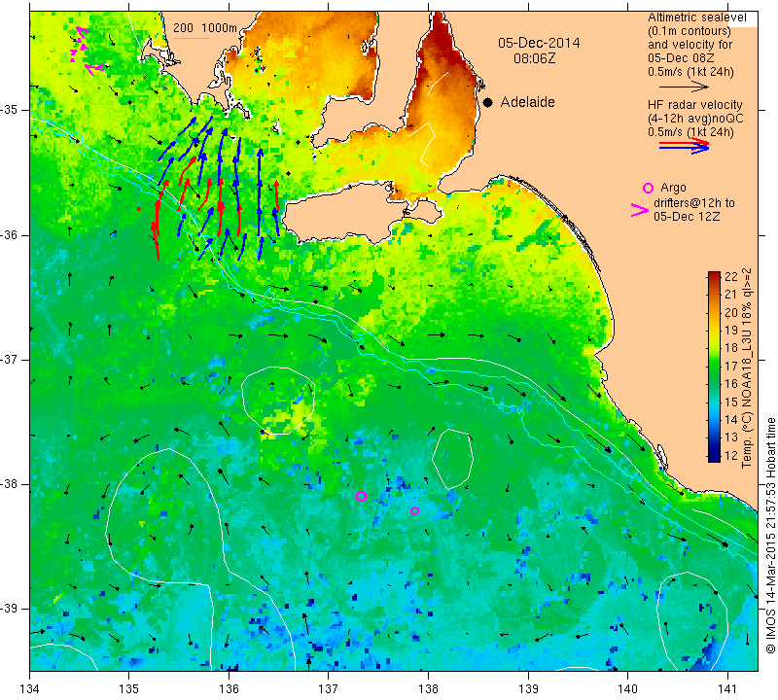Click the 'HF radar velocity' legend heading

[694, 105]
